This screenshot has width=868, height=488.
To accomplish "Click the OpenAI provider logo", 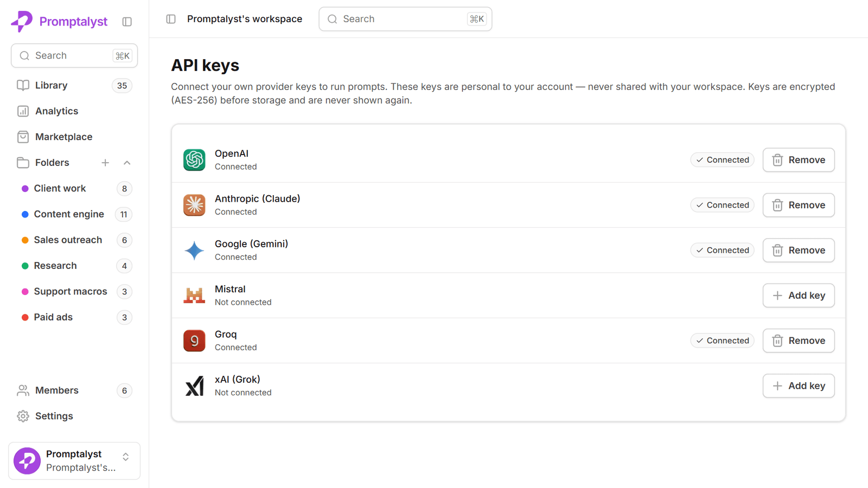I will tap(194, 160).
